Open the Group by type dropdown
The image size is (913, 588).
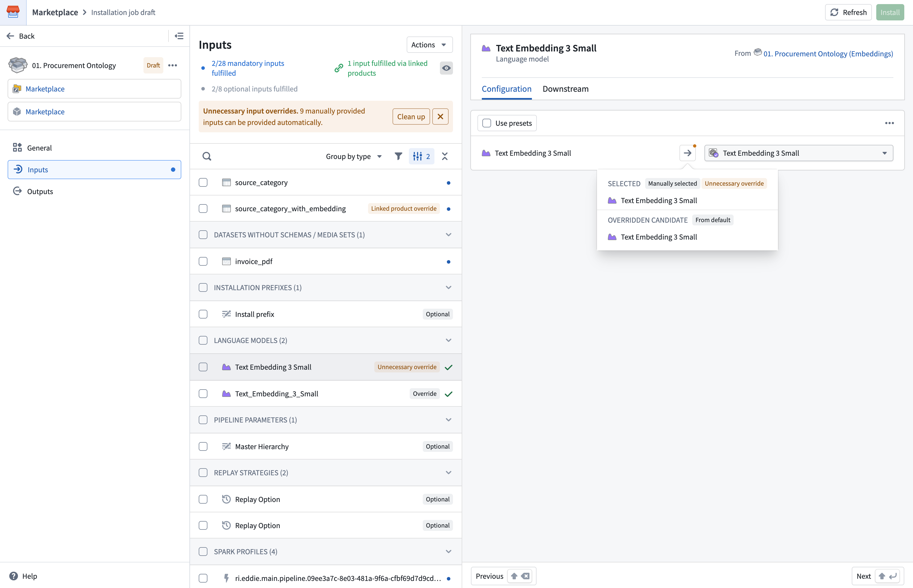point(354,156)
